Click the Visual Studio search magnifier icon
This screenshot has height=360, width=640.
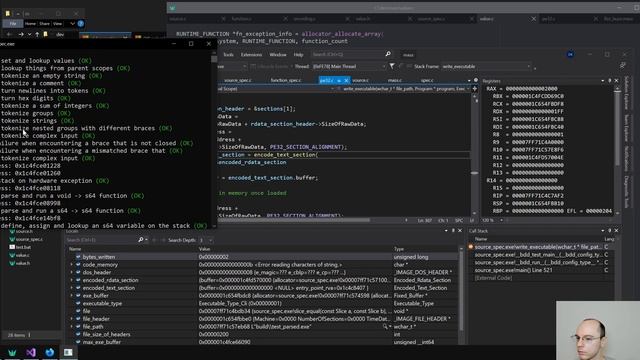[x=388, y=54]
